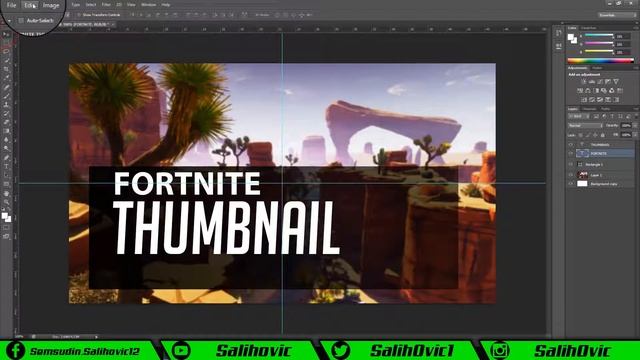Open the Normal blend mode dropdown

[x=585, y=126]
